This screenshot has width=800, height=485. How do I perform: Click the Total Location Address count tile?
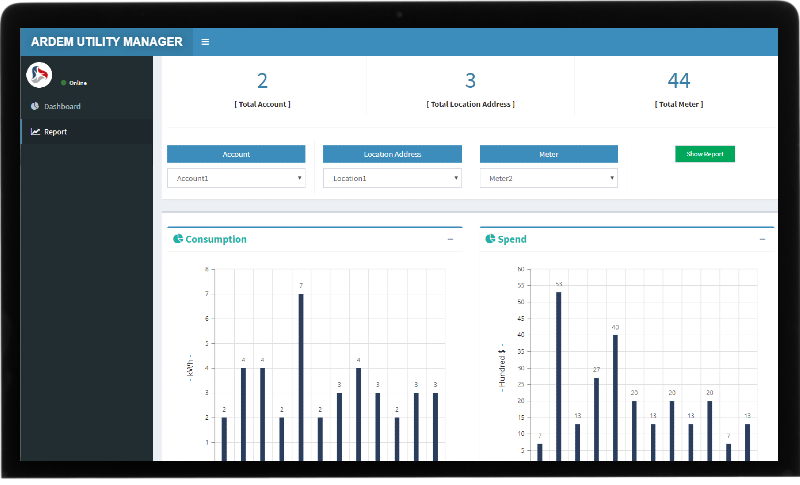[470, 89]
